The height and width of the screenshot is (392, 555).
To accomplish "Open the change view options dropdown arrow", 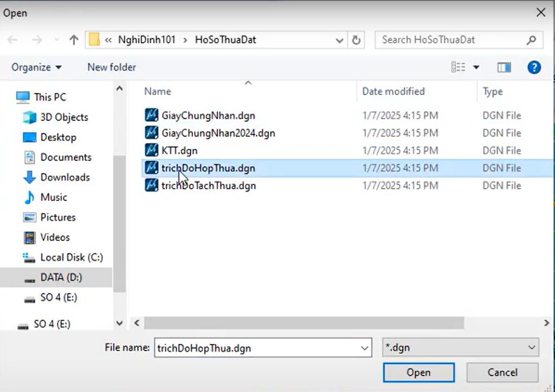I will pos(476,68).
